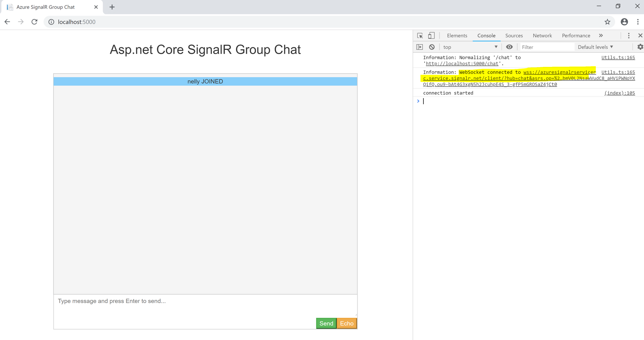
Task: Switch to the Elements tab
Action: tap(457, 36)
